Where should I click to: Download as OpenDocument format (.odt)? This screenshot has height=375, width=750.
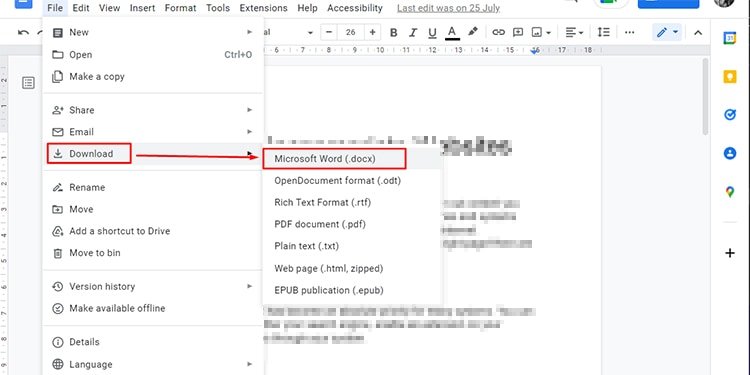tap(352, 181)
